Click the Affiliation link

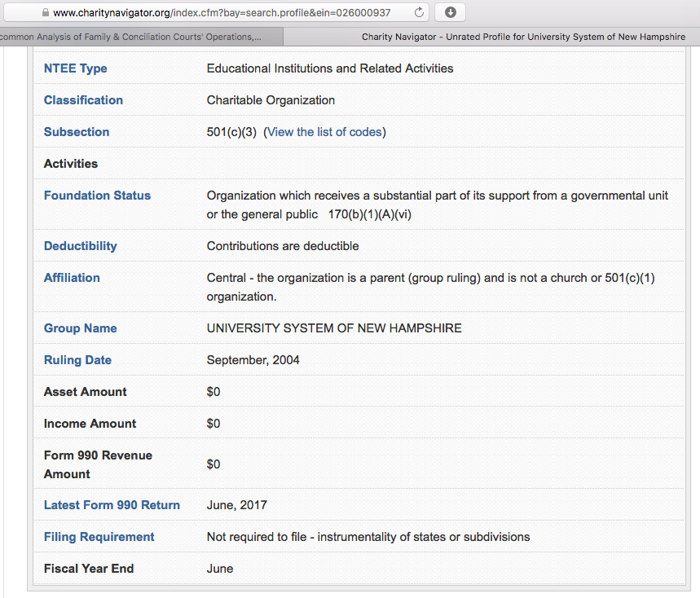(72, 278)
